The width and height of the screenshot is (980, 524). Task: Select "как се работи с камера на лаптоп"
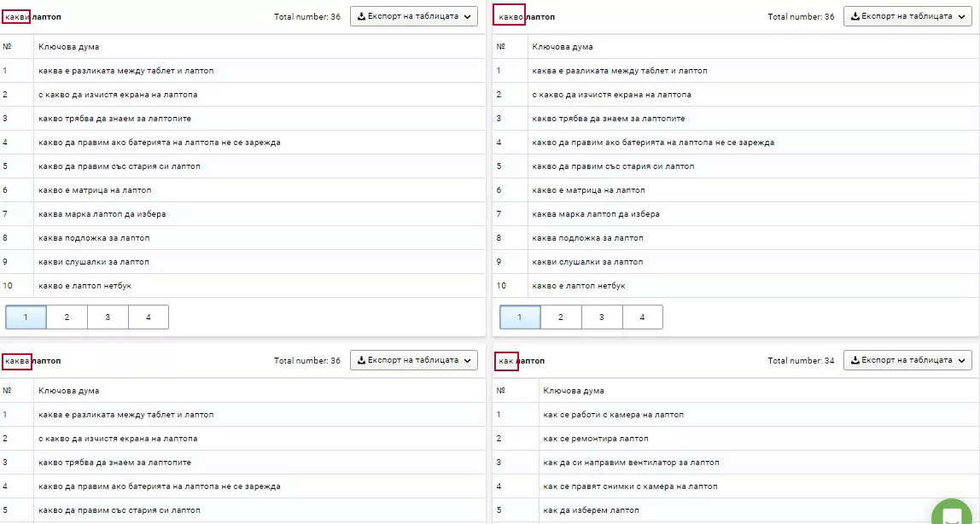(736, 415)
